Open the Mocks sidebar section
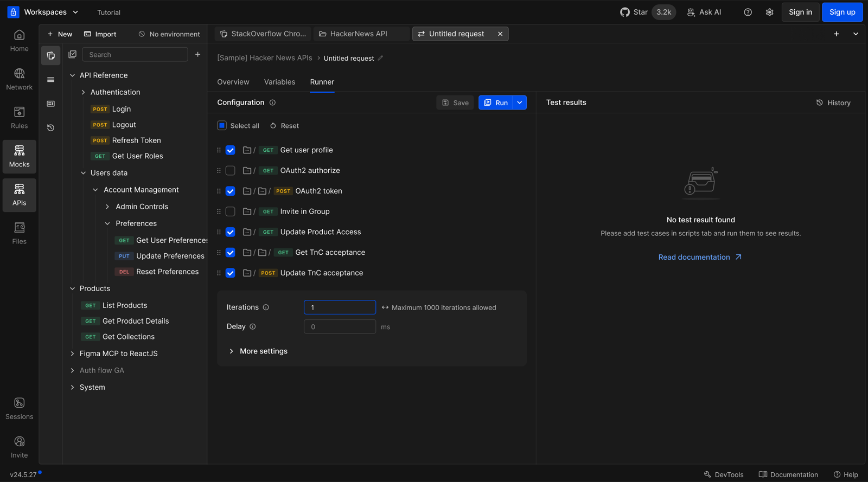This screenshot has width=868, height=482. coord(20,157)
